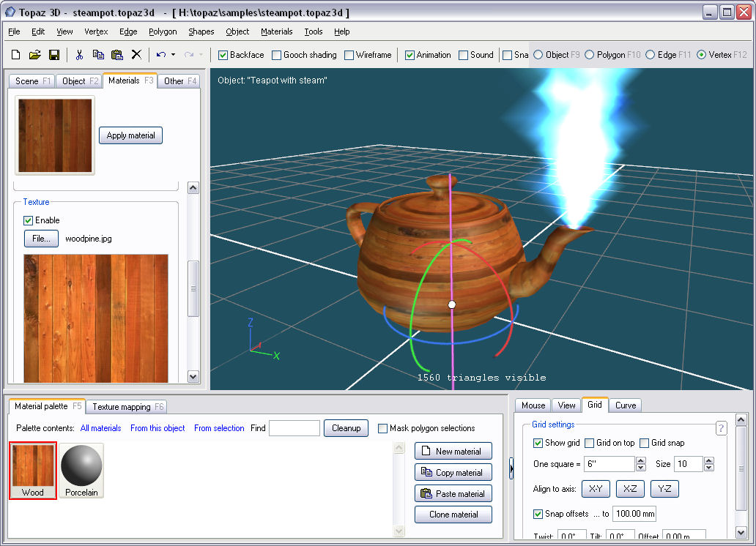The height and width of the screenshot is (546, 756).
Task: Click the Delete X icon
Action: (x=136, y=55)
